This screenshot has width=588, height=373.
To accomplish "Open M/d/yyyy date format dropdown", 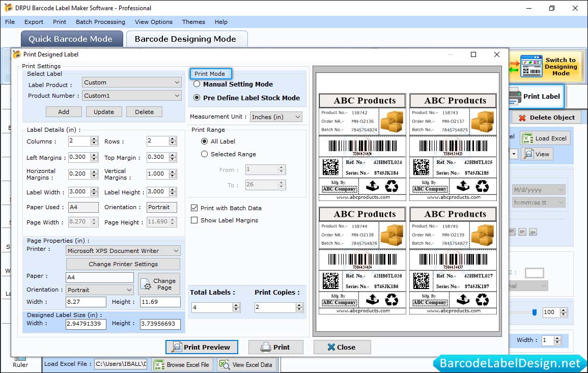I will pyautogui.click(x=539, y=190).
